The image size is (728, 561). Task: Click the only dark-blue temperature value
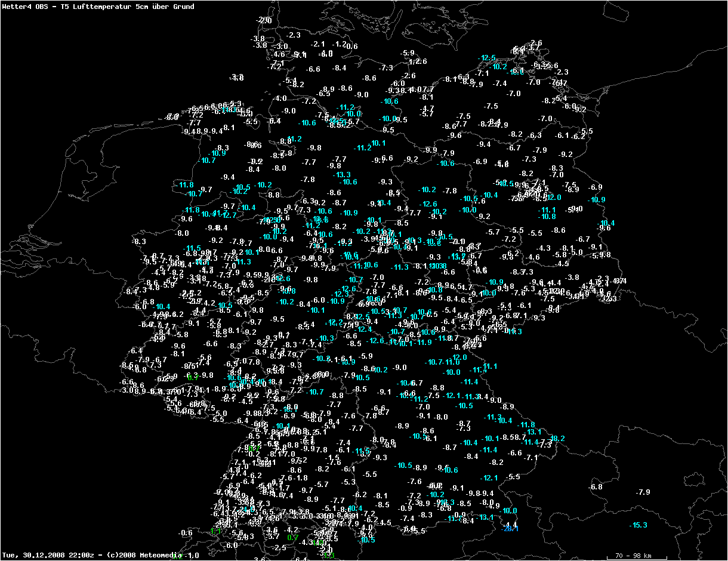[x=511, y=529]
